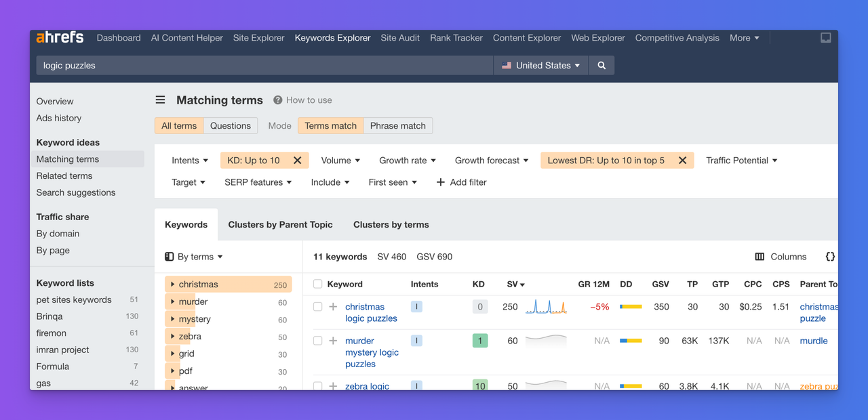
Task: Click the SV trend sparkline for christmas row
Action: [546, 307]
